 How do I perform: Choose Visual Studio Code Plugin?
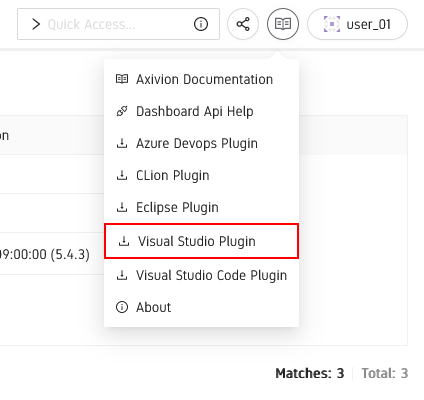[x=201, y=275]
